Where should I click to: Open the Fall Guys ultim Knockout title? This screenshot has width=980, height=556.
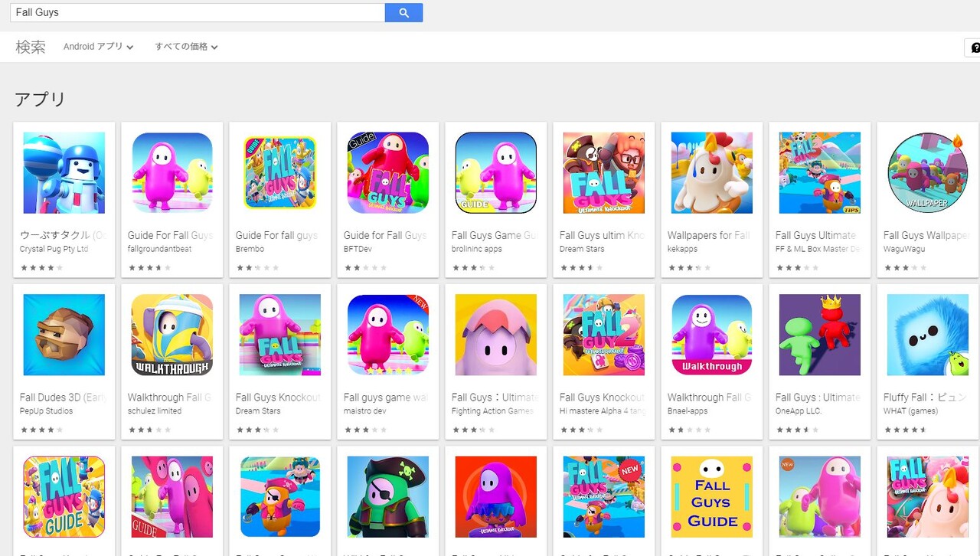603,235
